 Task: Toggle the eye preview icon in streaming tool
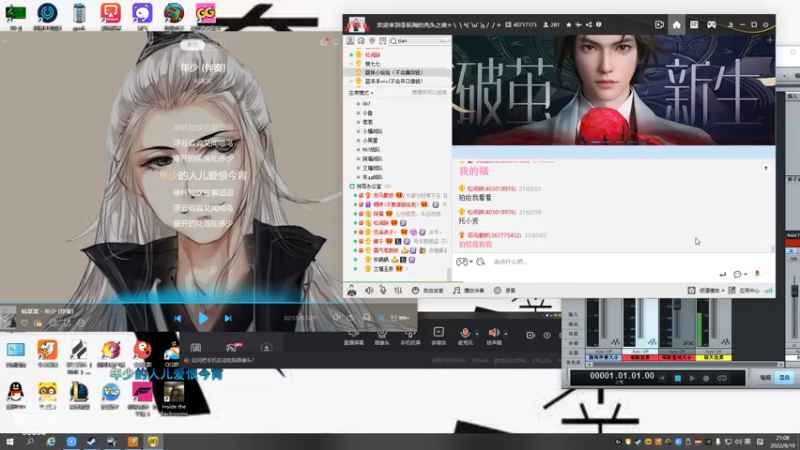tap(547, 335)
